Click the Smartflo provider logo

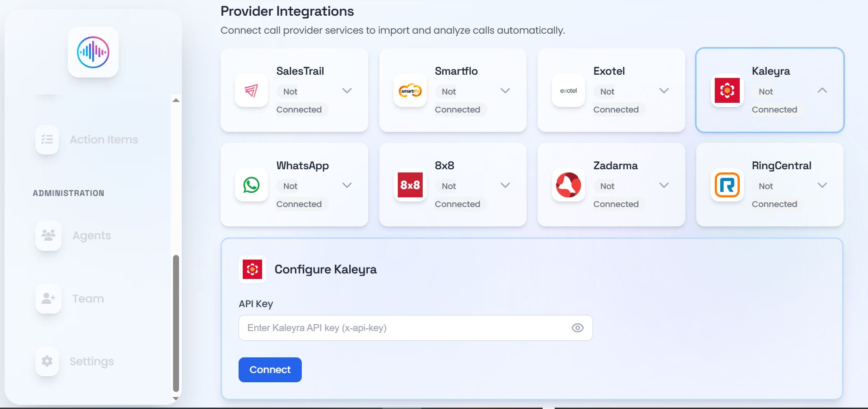click(410, 90)
